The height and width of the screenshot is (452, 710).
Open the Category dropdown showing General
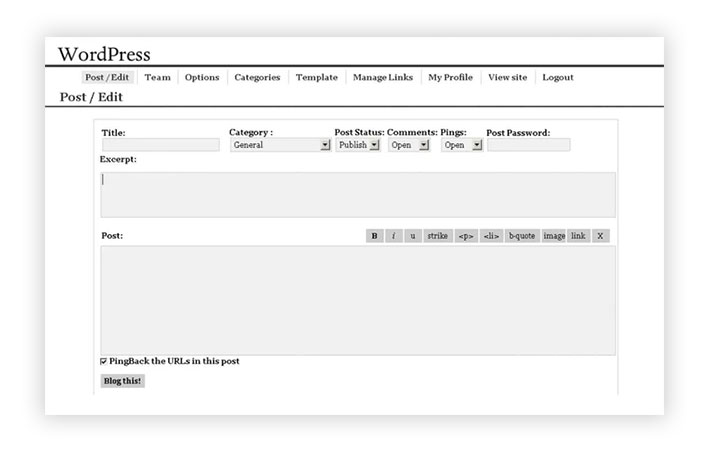tap(280, 145)
